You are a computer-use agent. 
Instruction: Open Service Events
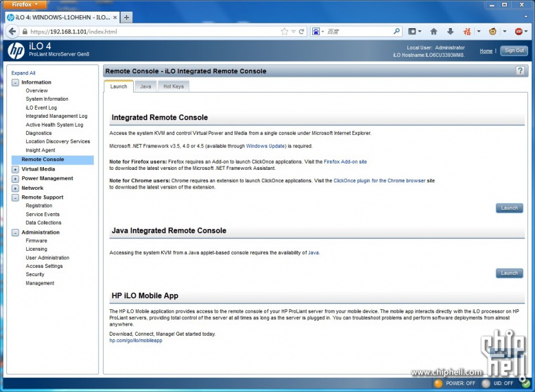[x=43, y=215]
